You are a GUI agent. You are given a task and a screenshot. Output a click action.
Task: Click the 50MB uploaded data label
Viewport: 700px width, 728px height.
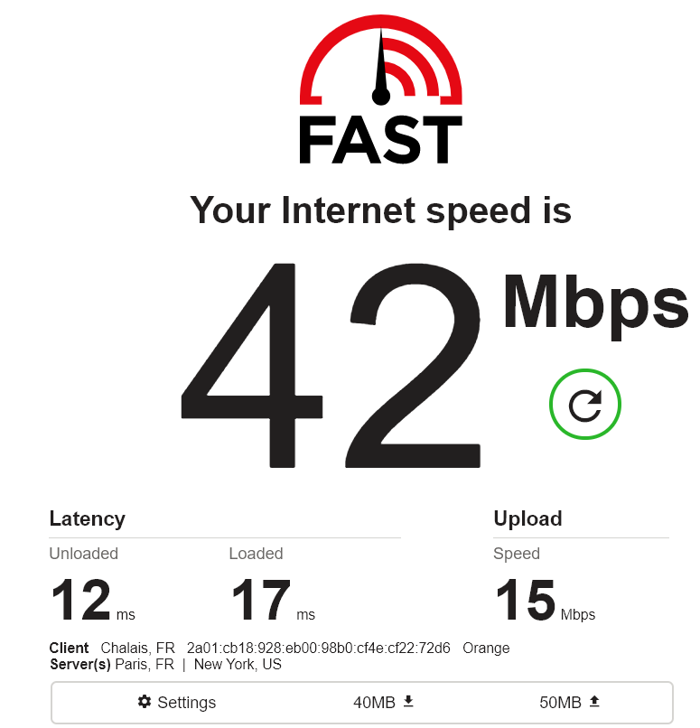[x=560, y=703]
